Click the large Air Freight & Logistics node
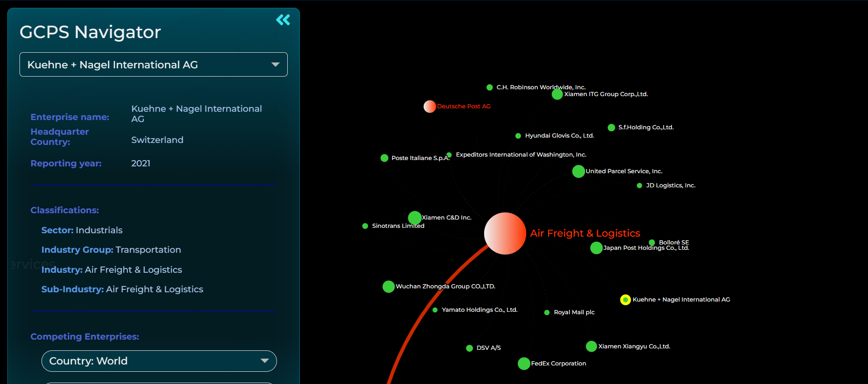The image size is (868, 384). 505,233
